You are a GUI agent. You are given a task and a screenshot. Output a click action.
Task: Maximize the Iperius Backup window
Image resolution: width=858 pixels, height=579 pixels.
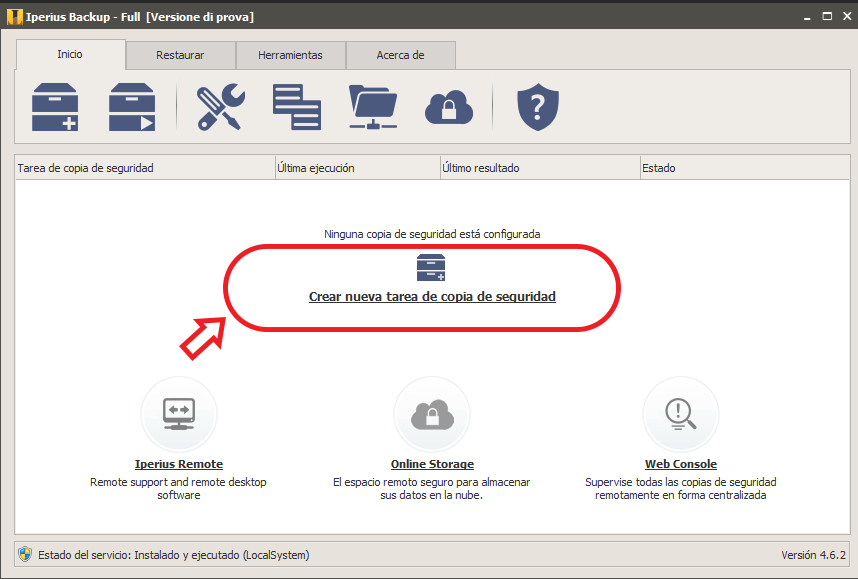coord(827,16)
